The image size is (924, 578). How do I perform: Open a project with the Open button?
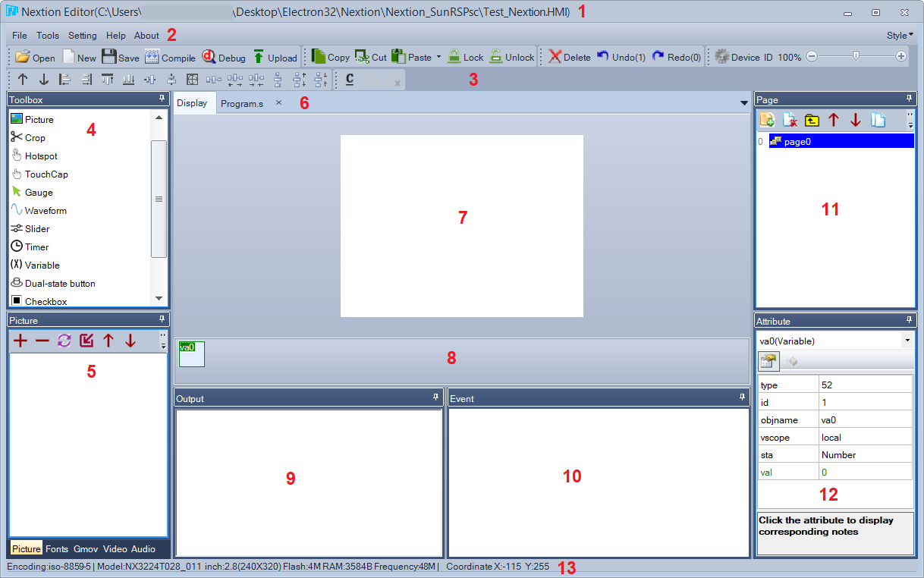click(35, 57)
